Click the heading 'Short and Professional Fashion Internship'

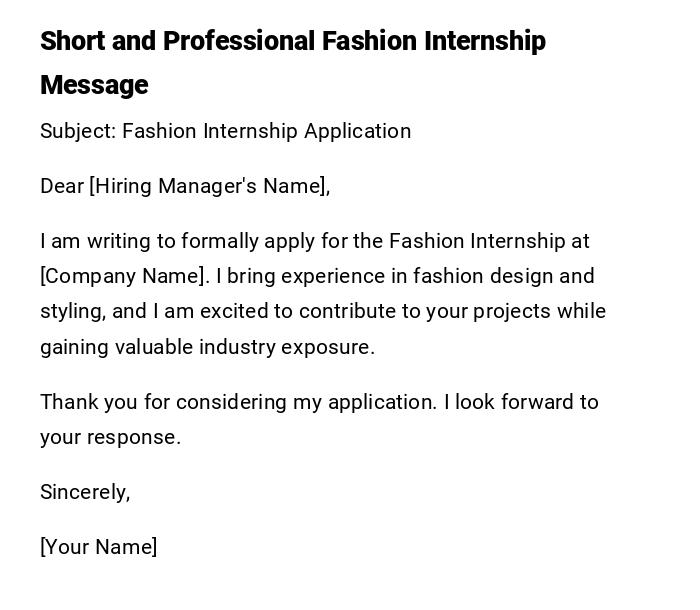292,41
